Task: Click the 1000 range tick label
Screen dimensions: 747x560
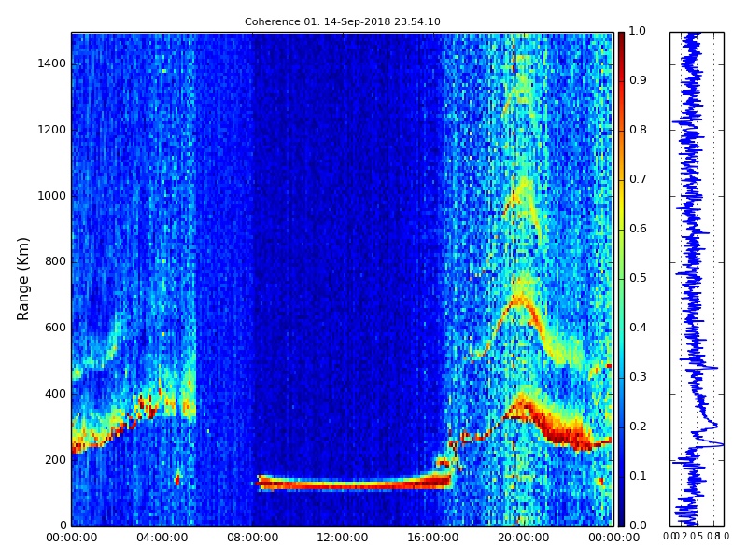Action: pyautogui.click(x=52, y=196)
